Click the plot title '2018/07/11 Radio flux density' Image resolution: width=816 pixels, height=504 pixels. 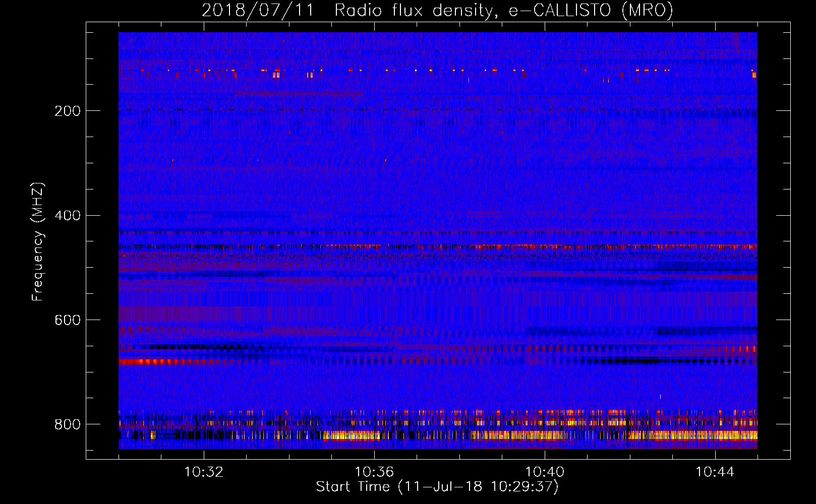tap(437, 10)
